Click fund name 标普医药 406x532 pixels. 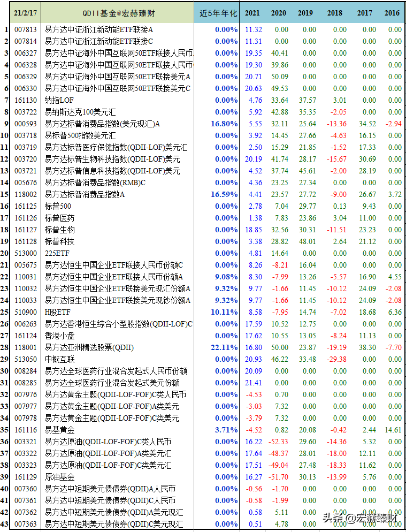click(59, 218)
